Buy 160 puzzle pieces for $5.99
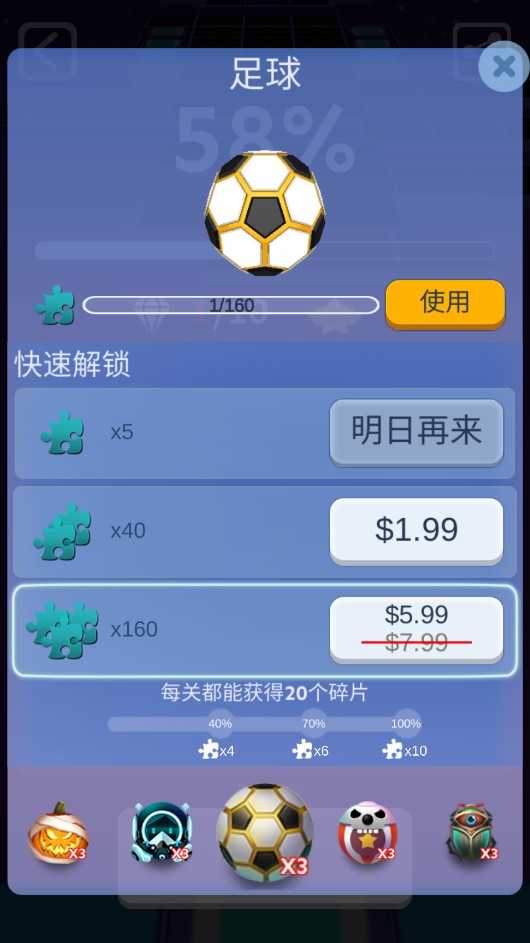 416,629
